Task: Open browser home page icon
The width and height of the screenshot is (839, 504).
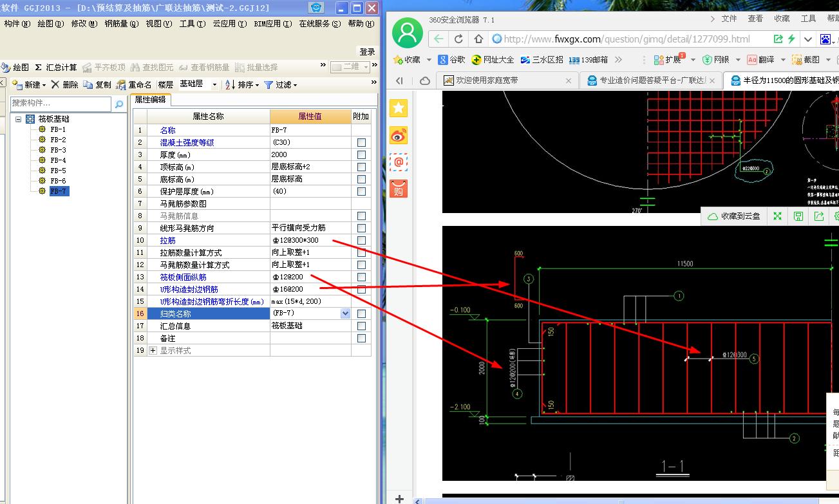Action: point(478,39)
